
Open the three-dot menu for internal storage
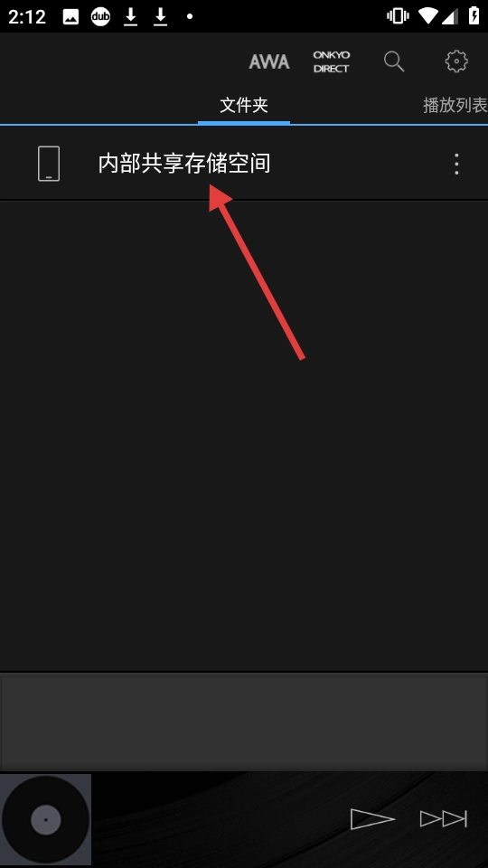point(456,164)
